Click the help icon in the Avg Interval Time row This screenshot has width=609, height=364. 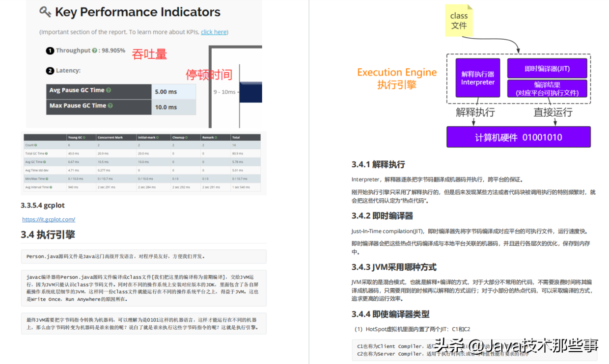[x=51, y=187]
